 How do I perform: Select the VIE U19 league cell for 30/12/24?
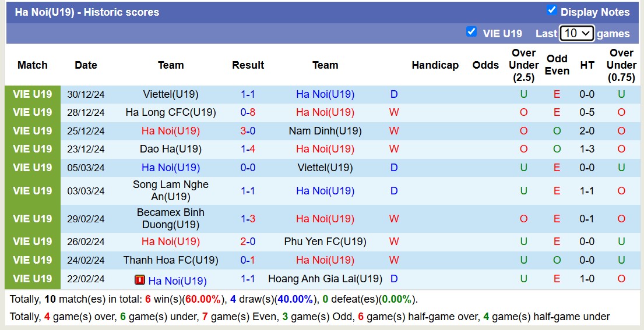(x=33, y=94)
